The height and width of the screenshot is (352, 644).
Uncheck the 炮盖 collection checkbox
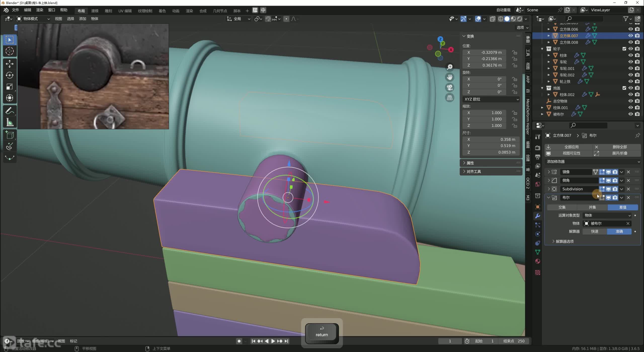[624, 88]
